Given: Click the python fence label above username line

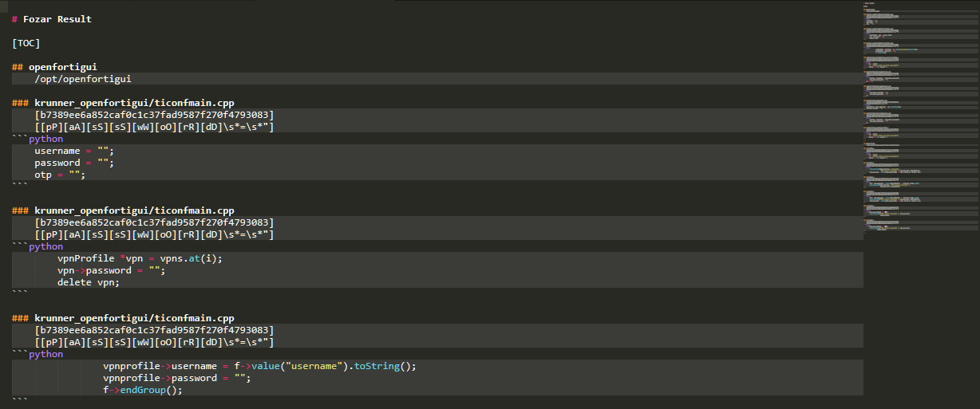Looking at the screenshot, I should click(x=45, y=139).
